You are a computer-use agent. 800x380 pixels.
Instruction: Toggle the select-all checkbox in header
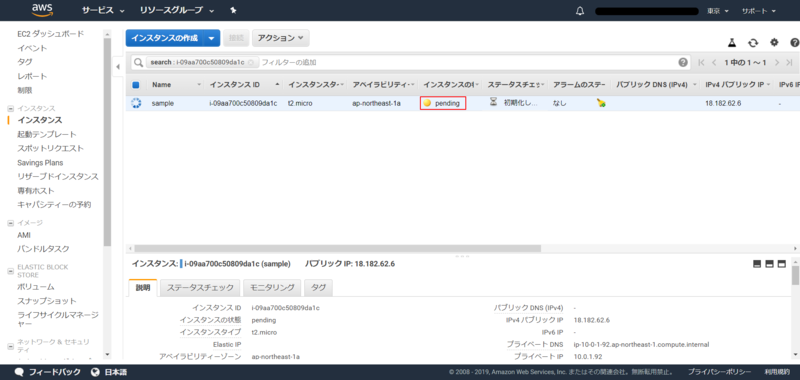point(136,85)
